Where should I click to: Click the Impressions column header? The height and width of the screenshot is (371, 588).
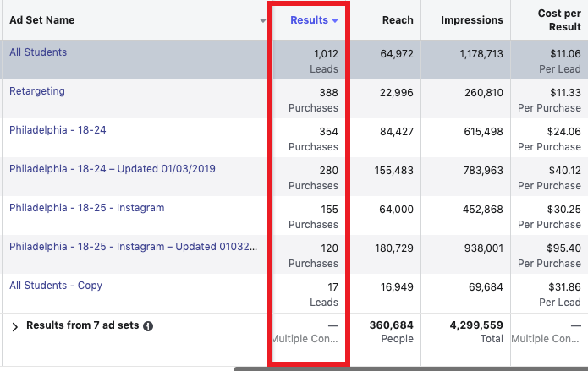click(x=471, y=20)
